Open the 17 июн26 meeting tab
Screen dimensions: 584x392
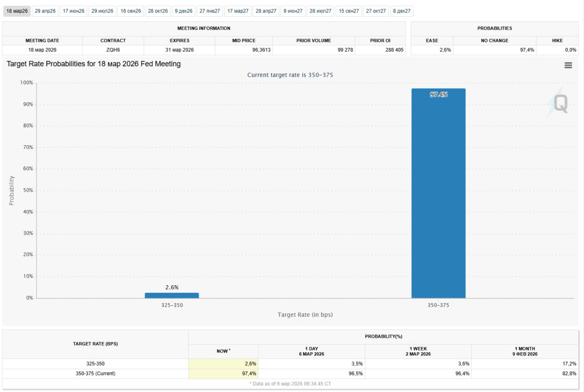pos(73,11)
